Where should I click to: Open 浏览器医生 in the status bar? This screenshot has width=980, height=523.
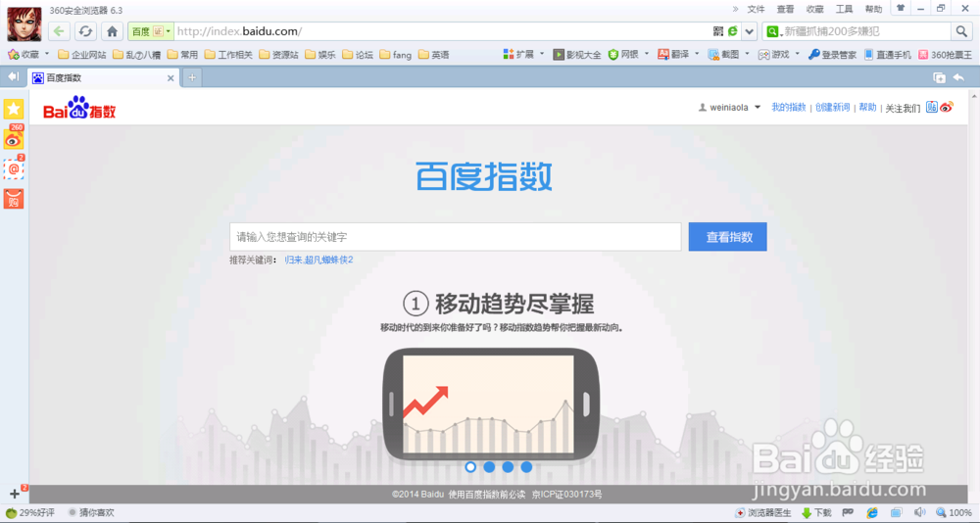[763, 513]
